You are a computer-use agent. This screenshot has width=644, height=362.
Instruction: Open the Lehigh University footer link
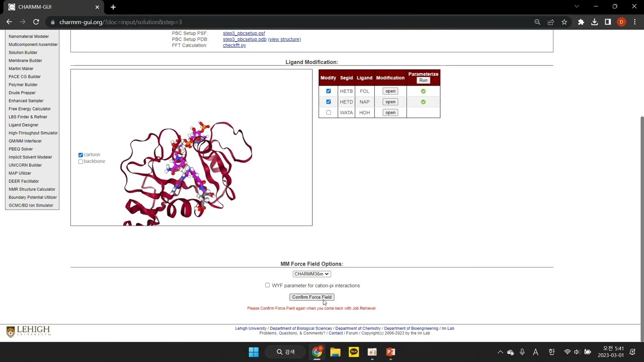251,328
